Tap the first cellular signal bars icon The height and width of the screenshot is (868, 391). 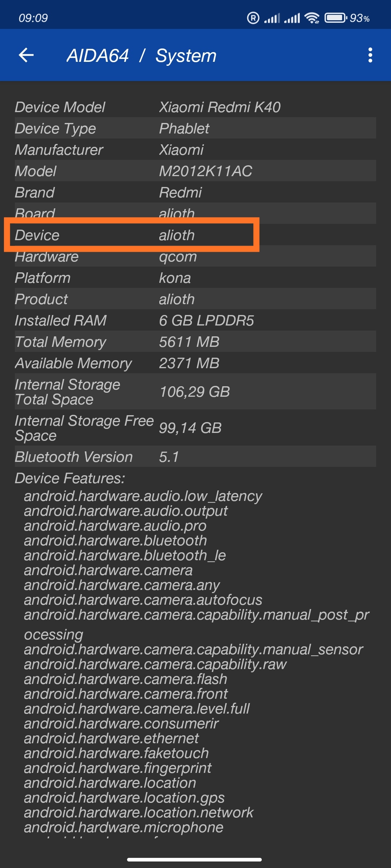pyautogui.click(x=272, y=18)
